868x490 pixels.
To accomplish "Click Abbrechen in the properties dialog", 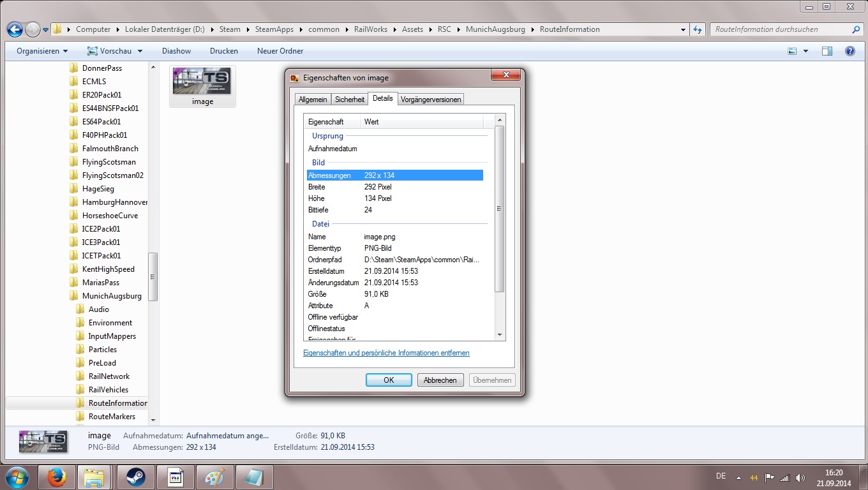I will point(440,380).
